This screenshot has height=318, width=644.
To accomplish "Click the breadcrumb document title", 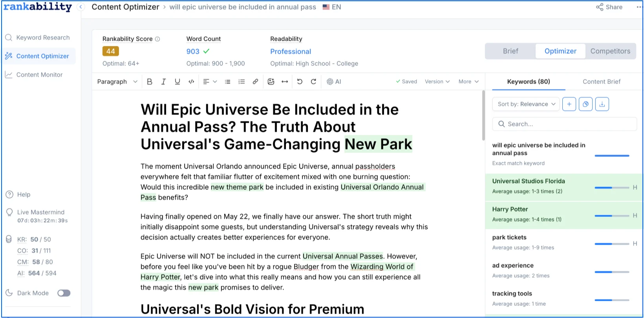I will coord(243,7).
